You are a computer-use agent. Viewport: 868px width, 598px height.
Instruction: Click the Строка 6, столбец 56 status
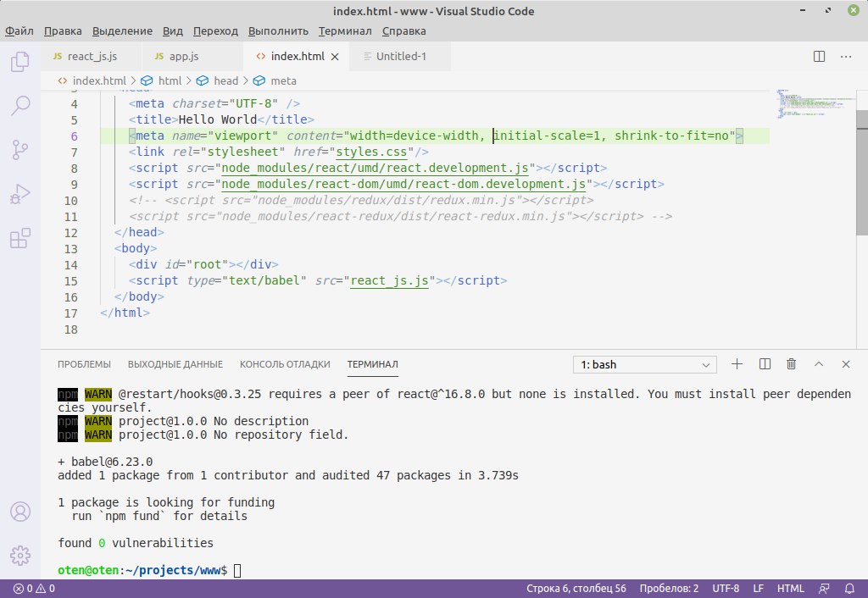[576, 589]
